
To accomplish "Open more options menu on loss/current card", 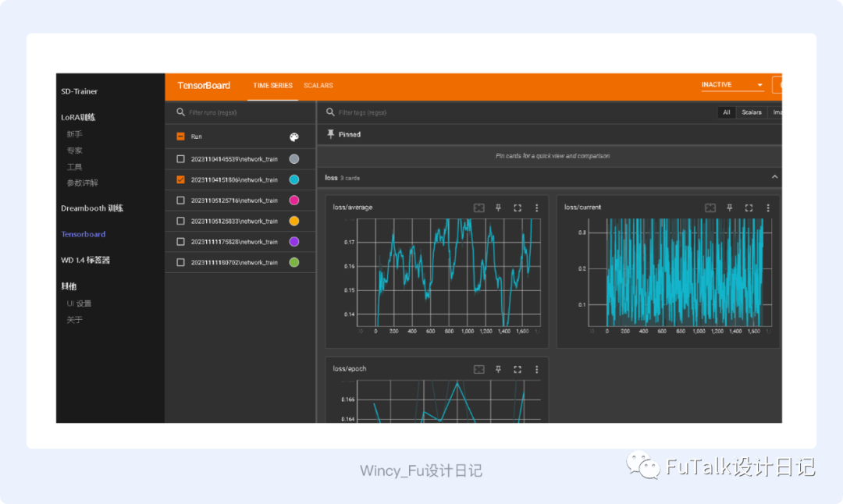I will point(768,208).
